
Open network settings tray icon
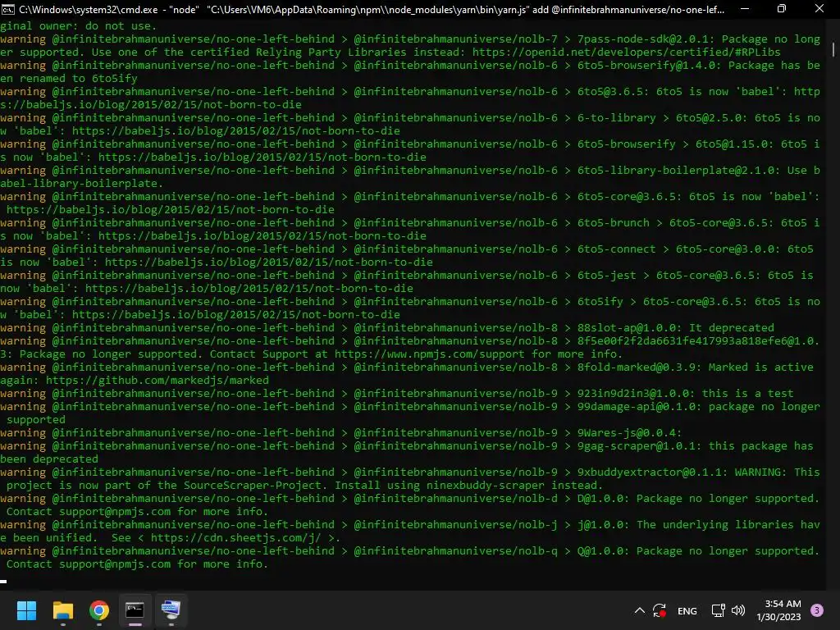pyautogui.click(x=718, y=610)
